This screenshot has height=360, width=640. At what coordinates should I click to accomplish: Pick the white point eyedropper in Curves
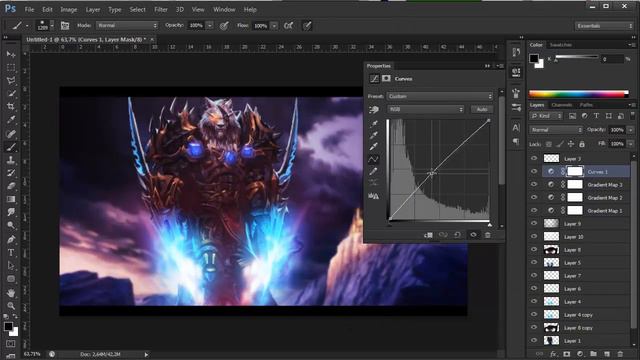(373, 147)
